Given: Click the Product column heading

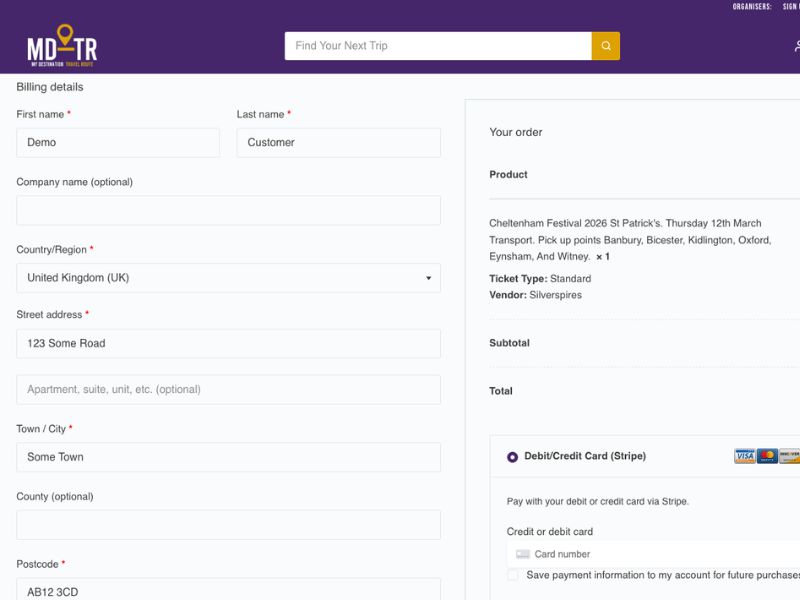Looking at the screenshot, I should point(508,174).
